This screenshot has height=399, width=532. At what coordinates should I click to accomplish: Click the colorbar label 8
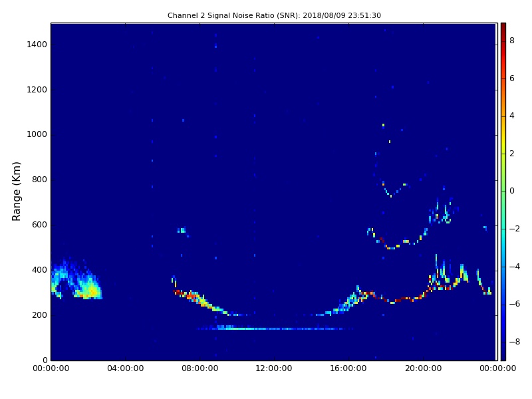(x=512, y=41)
